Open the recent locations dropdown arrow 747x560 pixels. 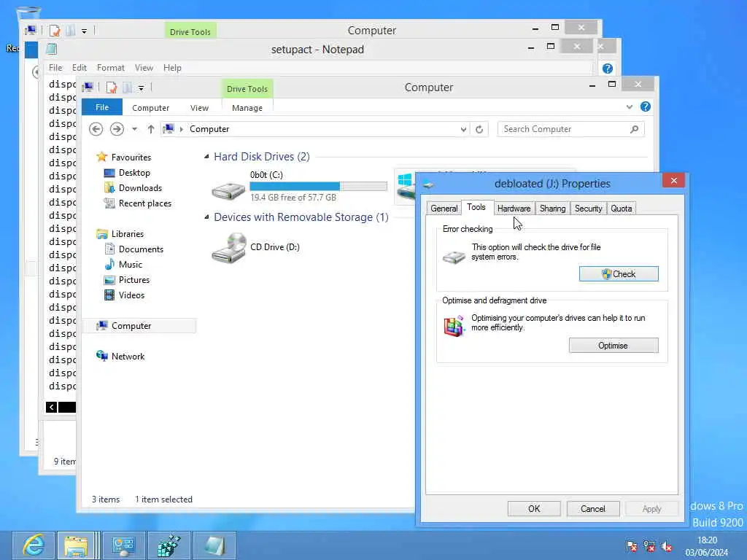[x=135, y=129]
